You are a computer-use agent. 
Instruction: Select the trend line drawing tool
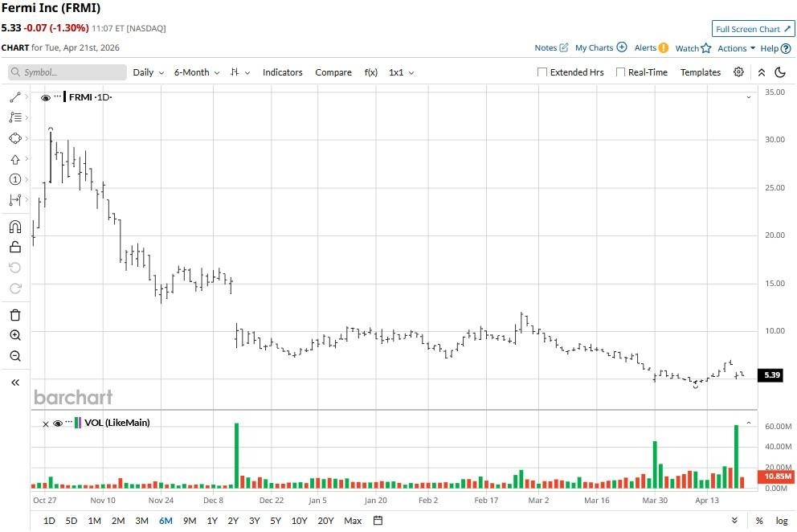[x=15, y=96]
